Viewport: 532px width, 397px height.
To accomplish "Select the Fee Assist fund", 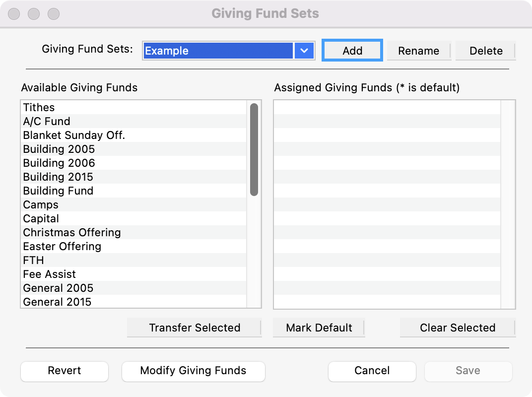I will pyautogui.click(x=50, y=274).
